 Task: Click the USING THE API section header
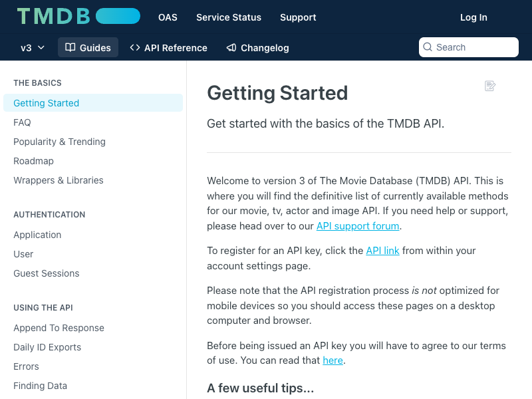tap(43, 307)
